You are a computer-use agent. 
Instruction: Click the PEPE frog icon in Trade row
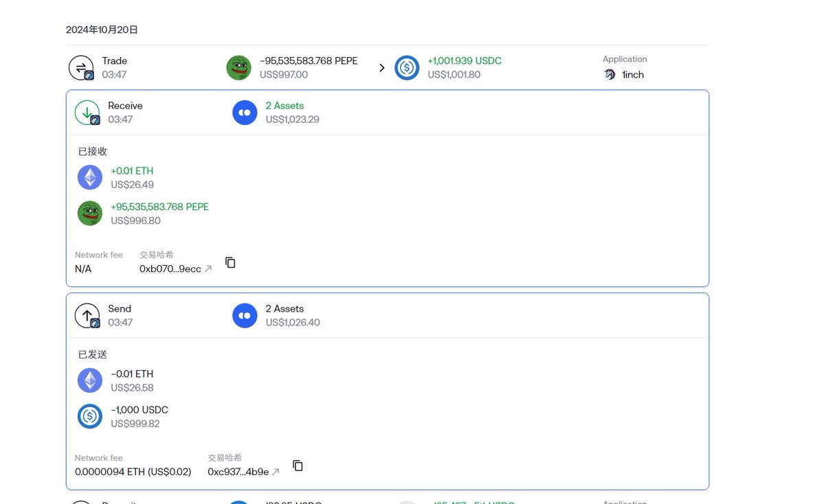pos(238,67)
